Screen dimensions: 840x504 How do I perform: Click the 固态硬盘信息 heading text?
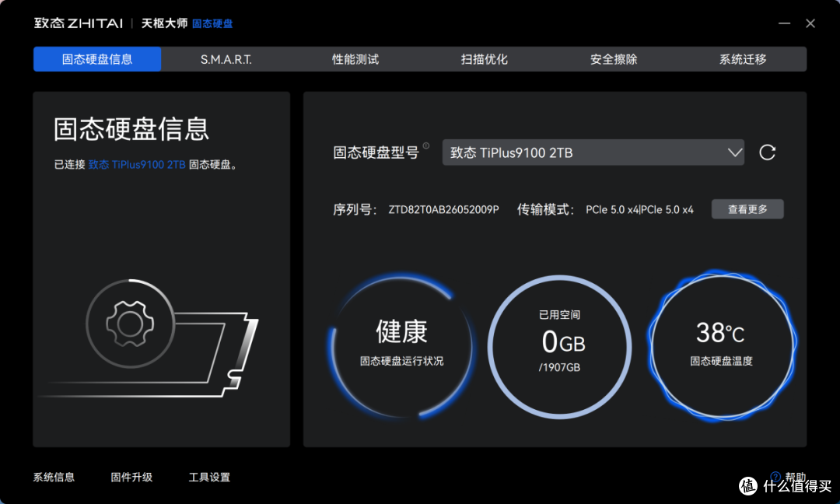point(131,129)
